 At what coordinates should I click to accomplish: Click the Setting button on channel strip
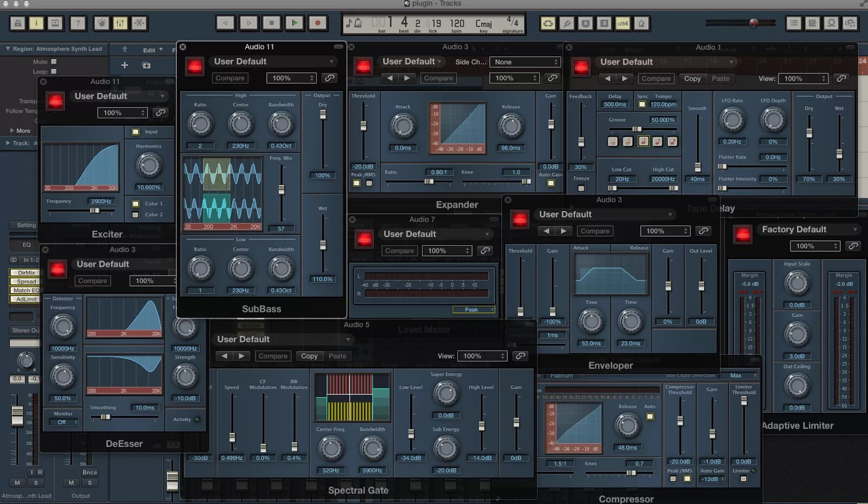[x=25, y=225]
